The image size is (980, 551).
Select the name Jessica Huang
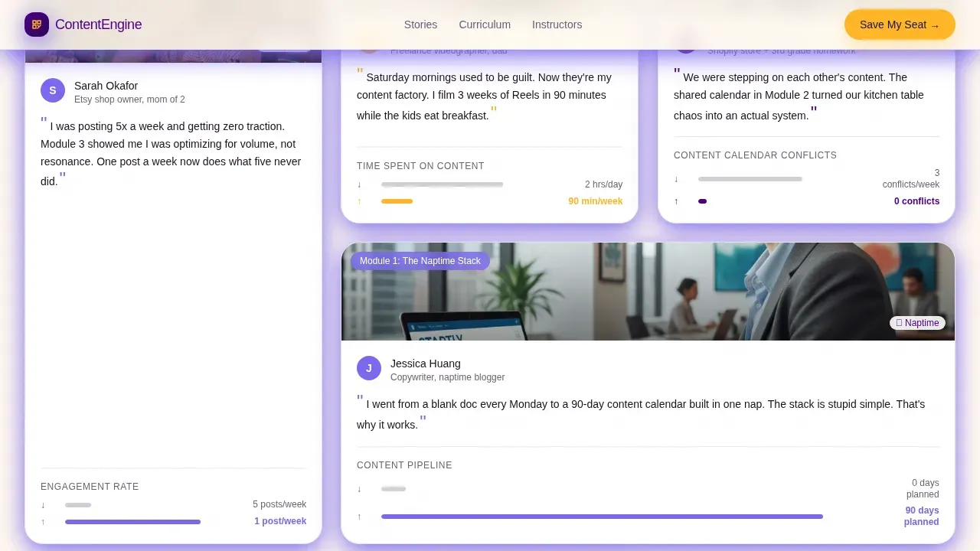point(426,364)
